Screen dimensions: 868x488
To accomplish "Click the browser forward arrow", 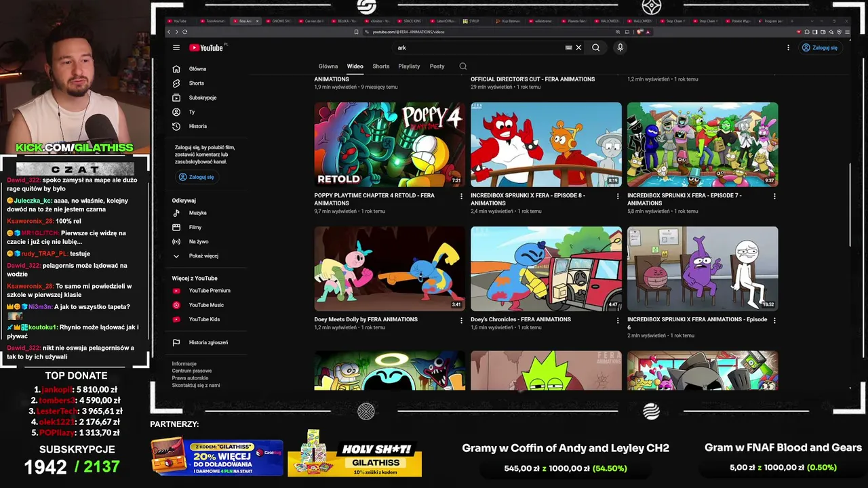I will click(x=176, y=32).
